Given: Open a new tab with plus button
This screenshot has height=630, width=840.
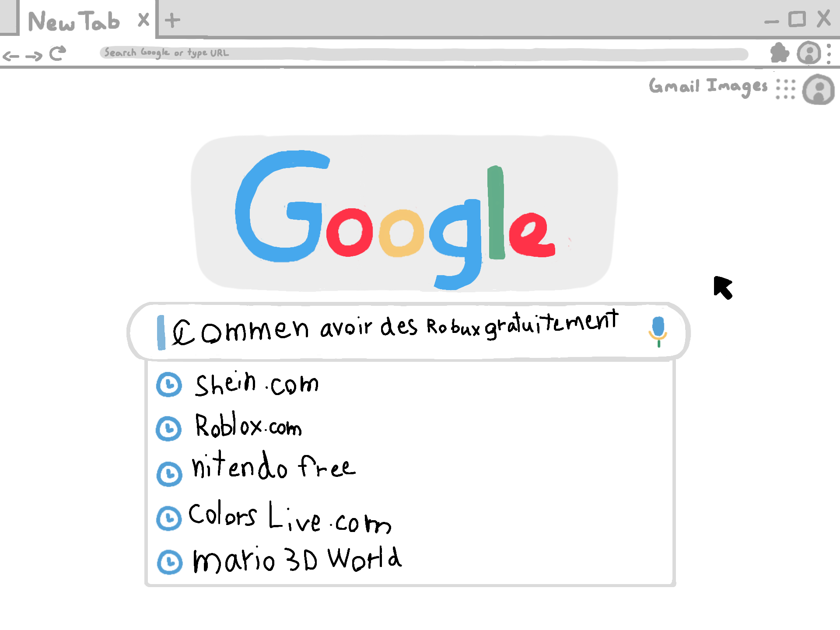Looking at the screenshot, I should 172,20.
